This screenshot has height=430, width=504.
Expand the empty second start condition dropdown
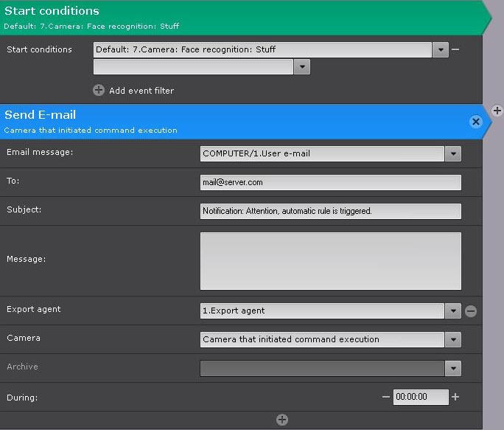[x=302, y=67]
